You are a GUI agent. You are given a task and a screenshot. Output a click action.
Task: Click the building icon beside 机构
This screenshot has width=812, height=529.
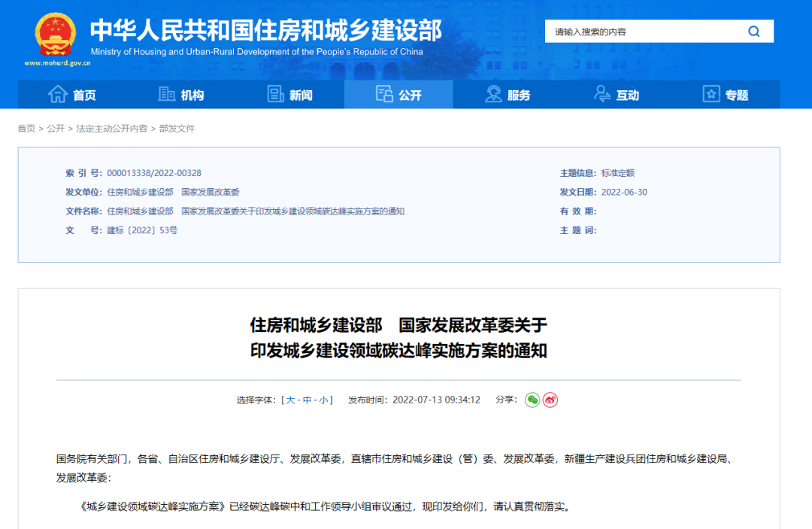coord(167,94)
